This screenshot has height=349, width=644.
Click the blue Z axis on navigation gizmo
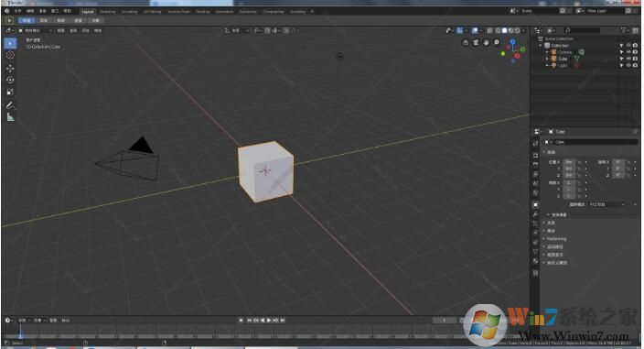pyautogui.click(x=512, y=41)
